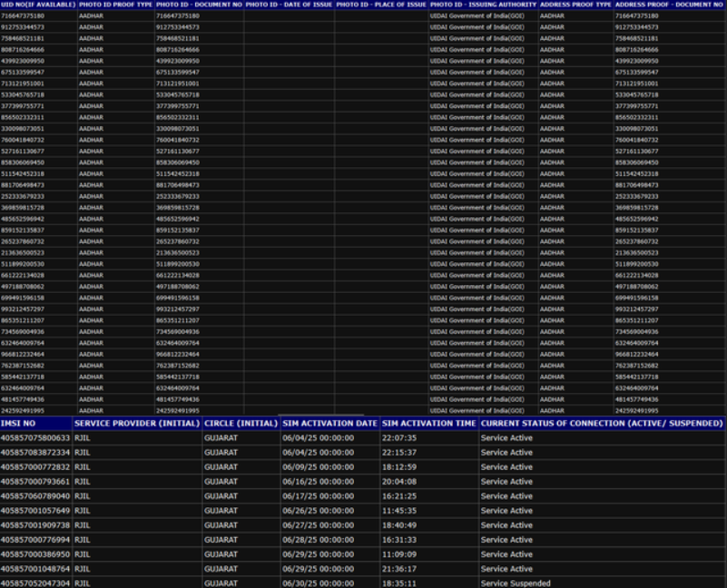This screenshot has height=588, width=727.
Task: Click the UID NO(IF AVAILABLE) column header
Action: 37,5
